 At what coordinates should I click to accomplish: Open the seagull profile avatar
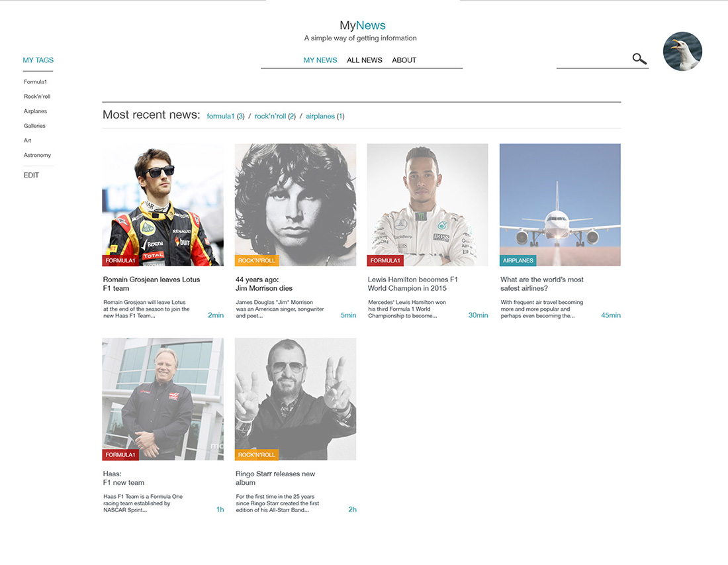(x=682, y=51)
